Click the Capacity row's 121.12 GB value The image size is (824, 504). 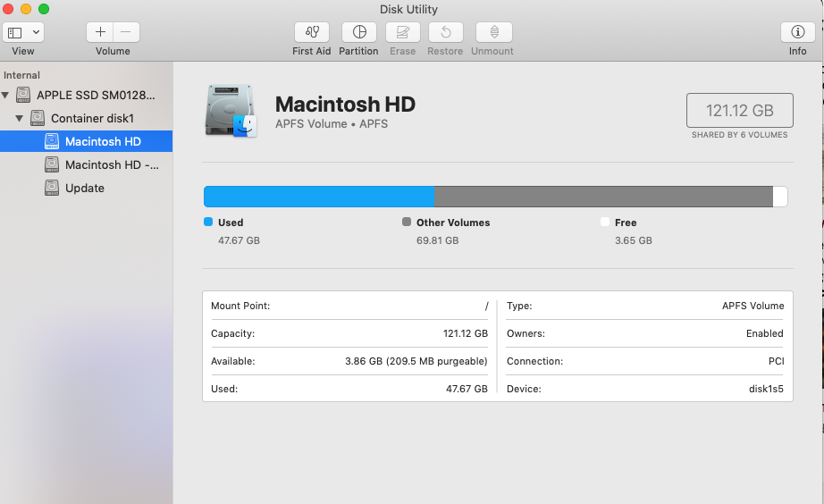point(465,333)
